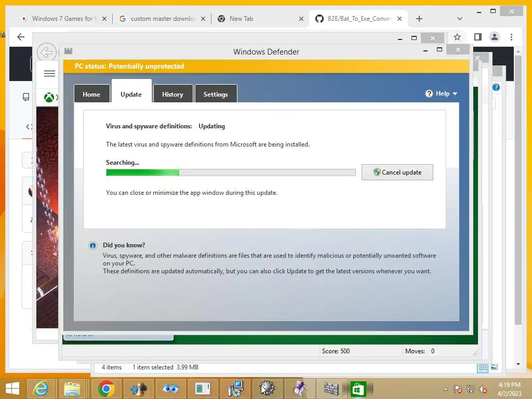
Task: Click the Chrome page scroll down arrow
Action: tap(518, 364)
